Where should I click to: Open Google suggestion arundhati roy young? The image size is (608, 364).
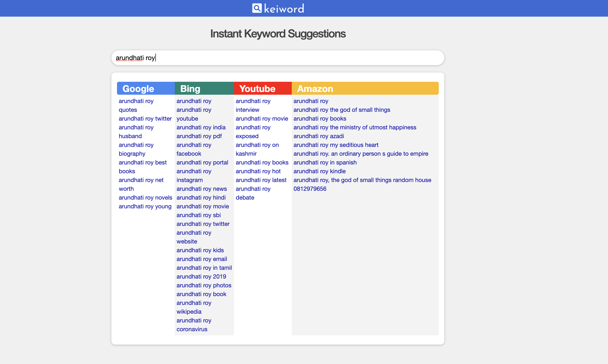[145, 206]
